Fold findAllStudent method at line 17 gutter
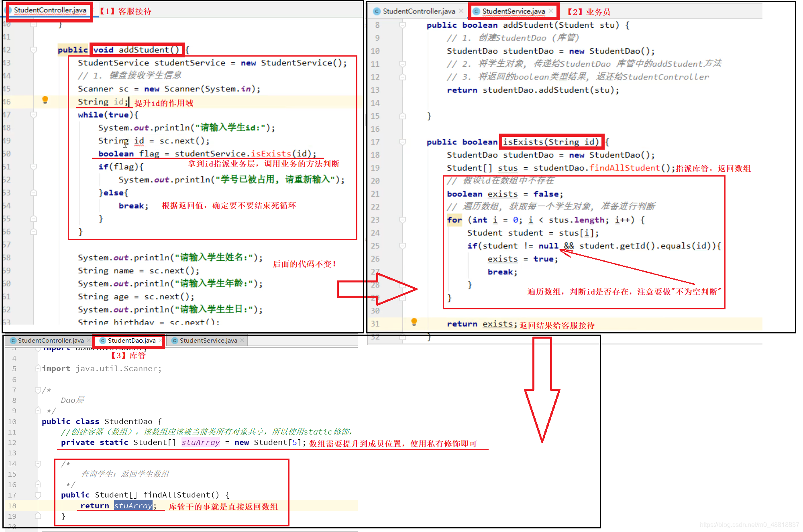The height and width of the screenshot is (532, 803). tap(38, 495)
